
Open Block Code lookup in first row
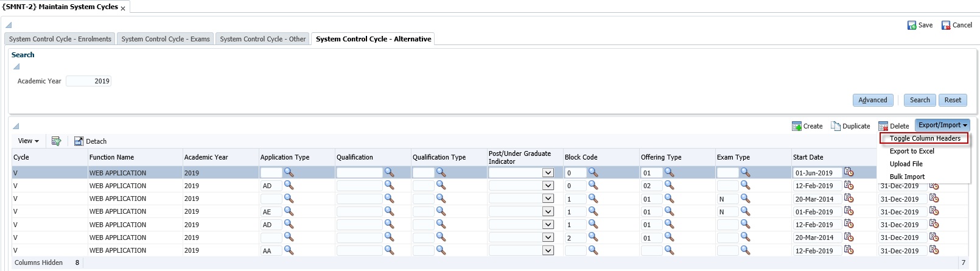tap(593, 172)
